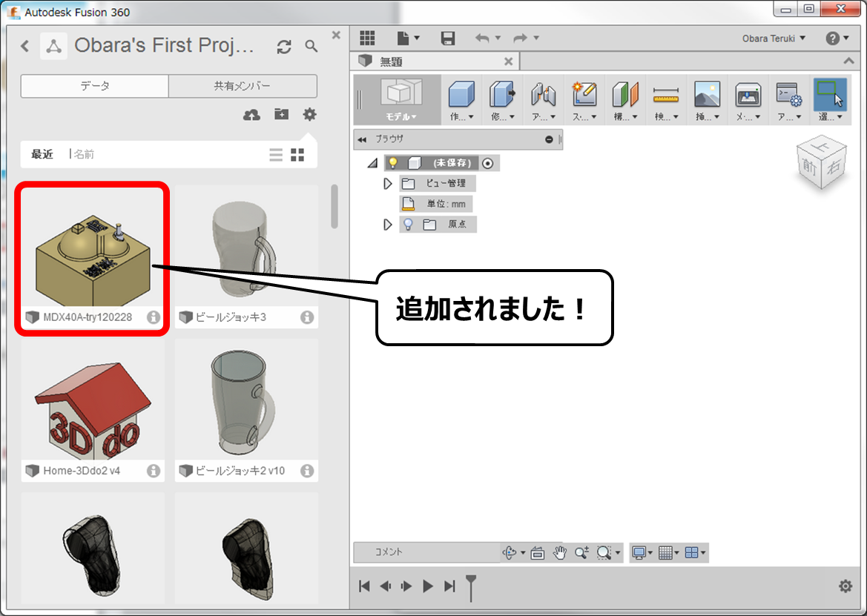Image resolution: width=867 pixels, height=616 pixels.
Task: Open the Insert (挿入) image menu
Action: (x=708, y=100)
